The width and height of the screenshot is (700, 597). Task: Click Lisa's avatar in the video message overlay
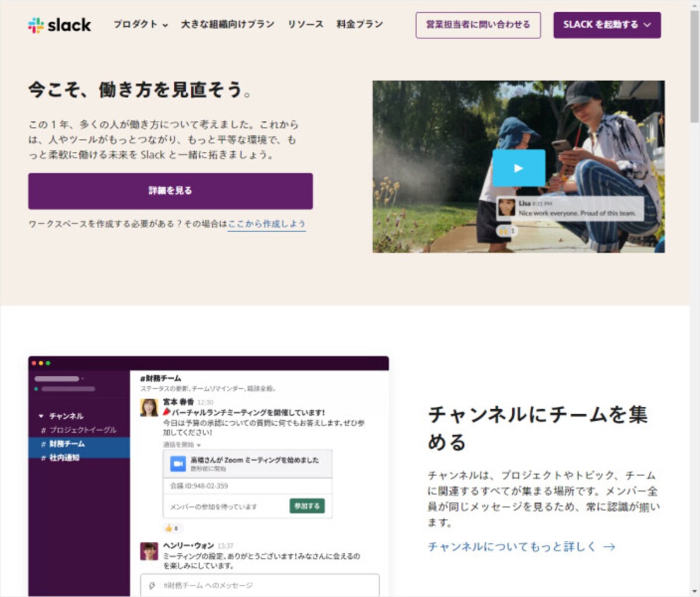coord(506,208)
